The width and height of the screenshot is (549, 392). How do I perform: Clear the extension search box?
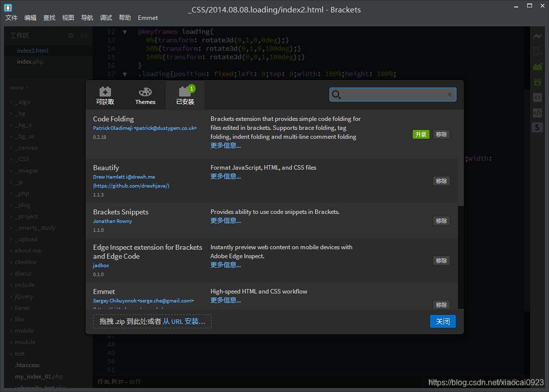449,95
